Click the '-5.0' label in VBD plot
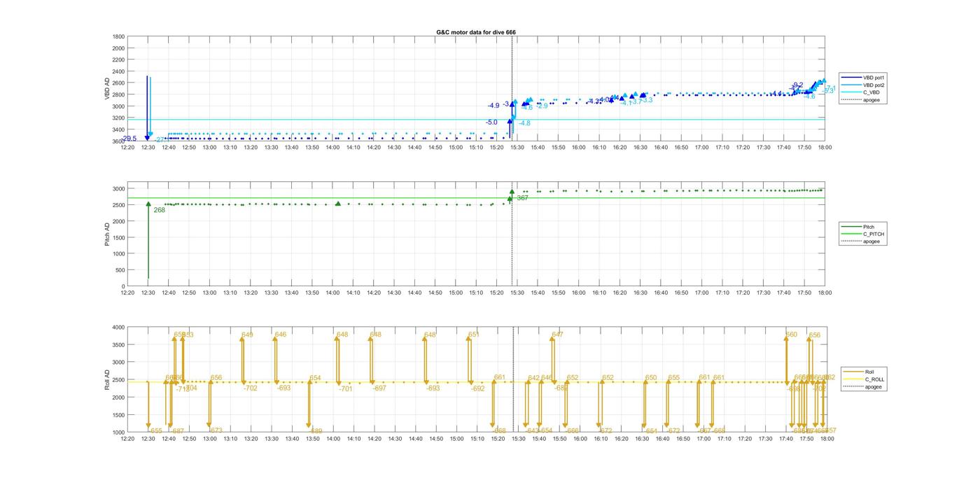The image size is (980, 485). click(491, 122)
